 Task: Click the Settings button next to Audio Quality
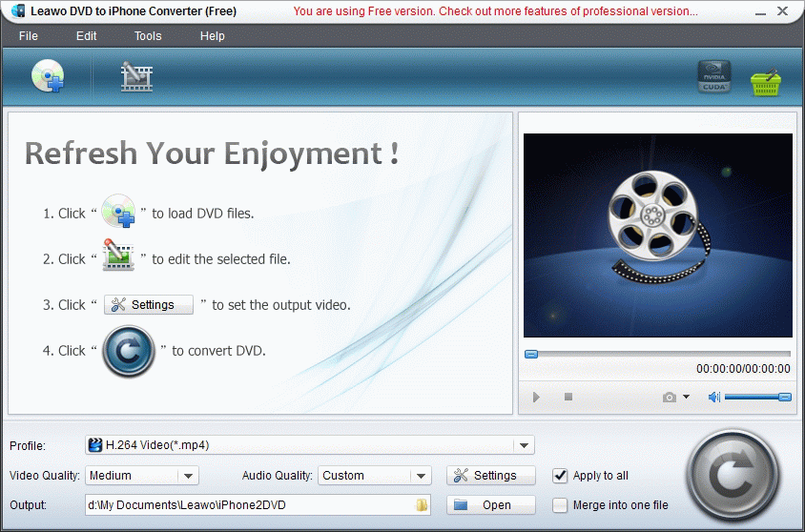[x=491, y=476]
